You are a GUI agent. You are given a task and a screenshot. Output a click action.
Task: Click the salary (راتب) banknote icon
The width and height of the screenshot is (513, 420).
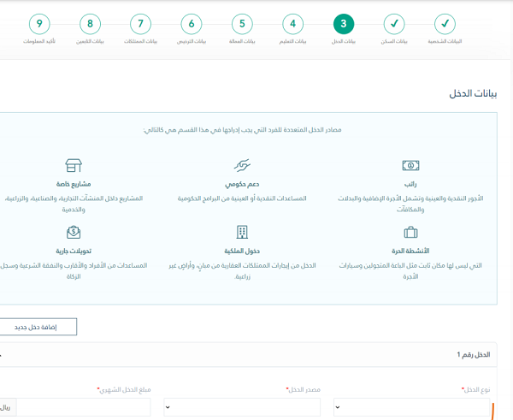tap(410, 165)
